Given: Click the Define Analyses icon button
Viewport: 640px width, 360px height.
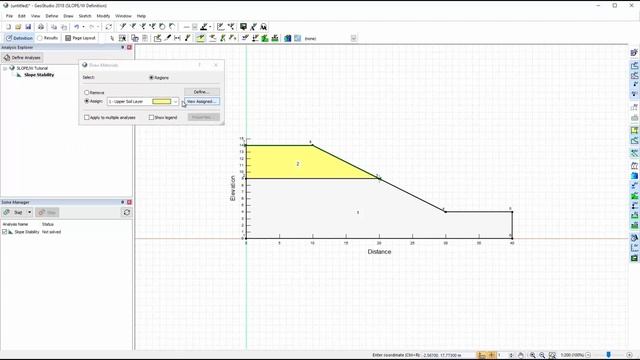Looking at the screenshot, I should coord(22,58).
